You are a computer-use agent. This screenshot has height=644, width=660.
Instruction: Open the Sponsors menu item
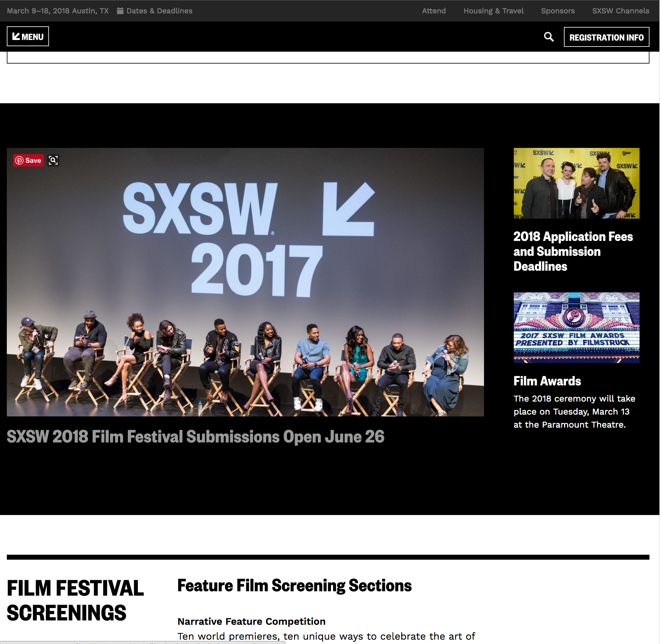[x=558, y=11]
